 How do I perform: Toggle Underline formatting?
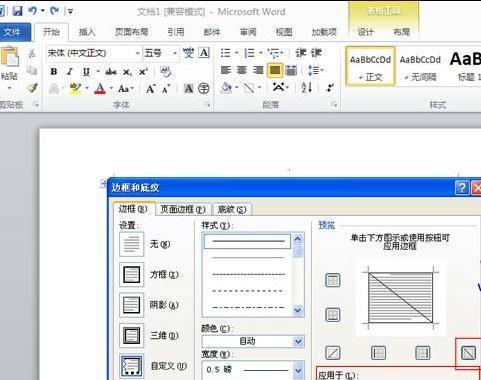point(86,72)
